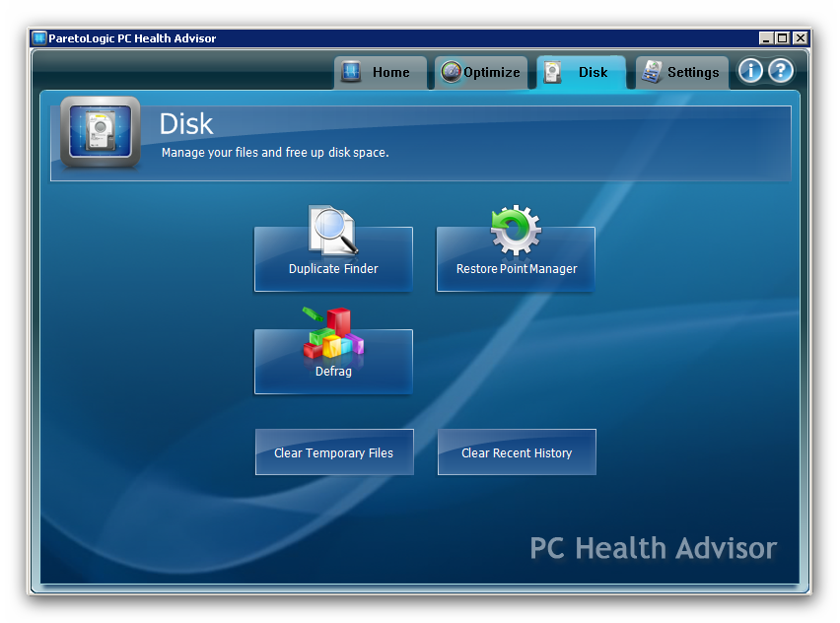Open the Settings tab
The width and height of the screenshot is (840, 623).
click(682, 72)
